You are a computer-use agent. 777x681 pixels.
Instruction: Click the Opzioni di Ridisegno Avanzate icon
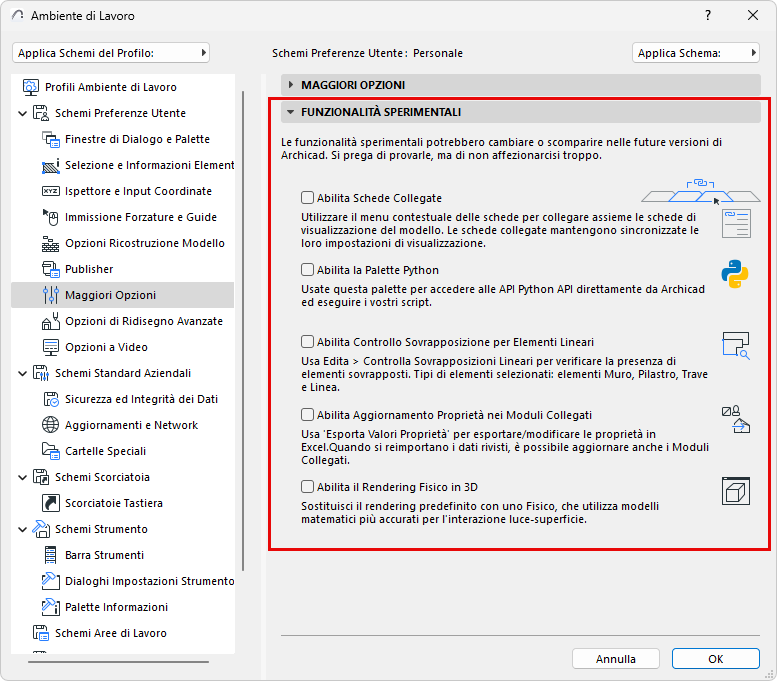(51, 321)
